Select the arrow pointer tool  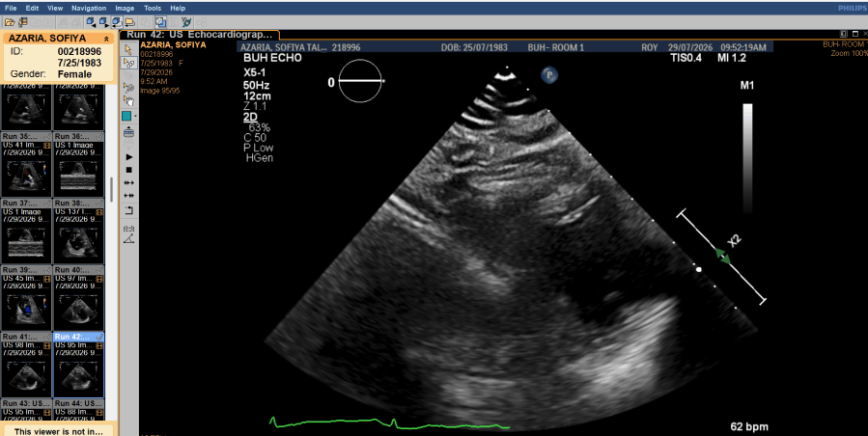click(x=128, y=50)
